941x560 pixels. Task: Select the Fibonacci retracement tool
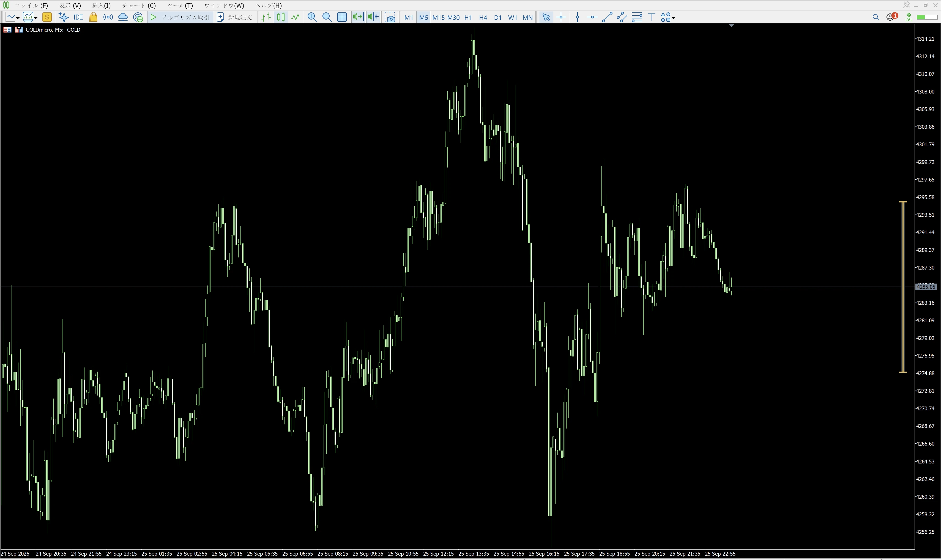[x=637, y=17]
